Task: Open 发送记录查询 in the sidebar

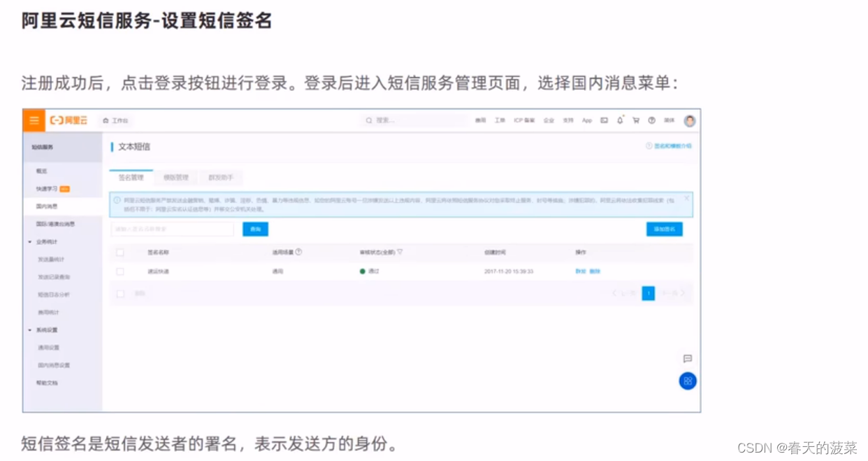Action: (54, 277)
